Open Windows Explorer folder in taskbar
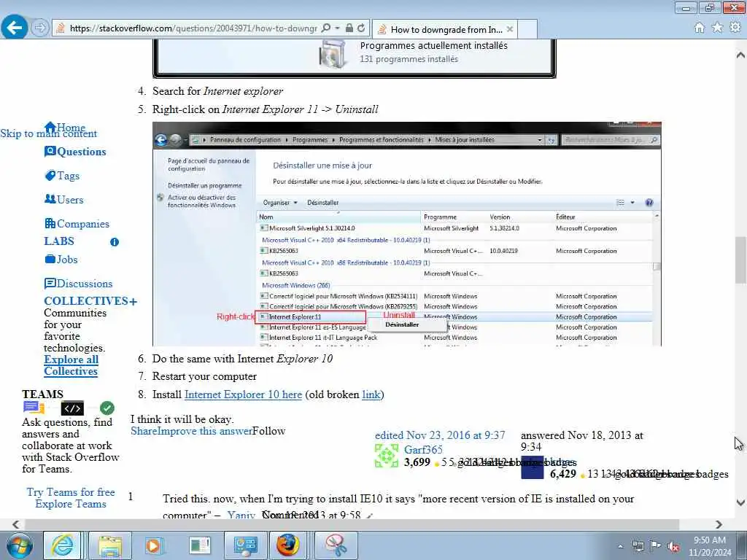Image resolution: width=747 pixels, height=560 pixels. click(110, 545)
